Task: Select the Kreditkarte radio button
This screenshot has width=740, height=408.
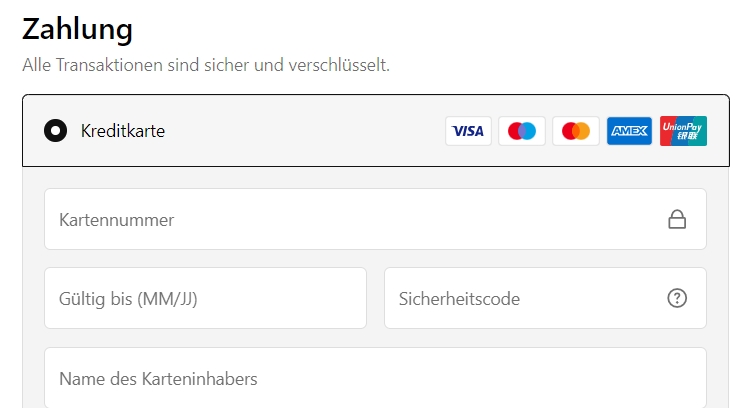Action: (55, 131)
